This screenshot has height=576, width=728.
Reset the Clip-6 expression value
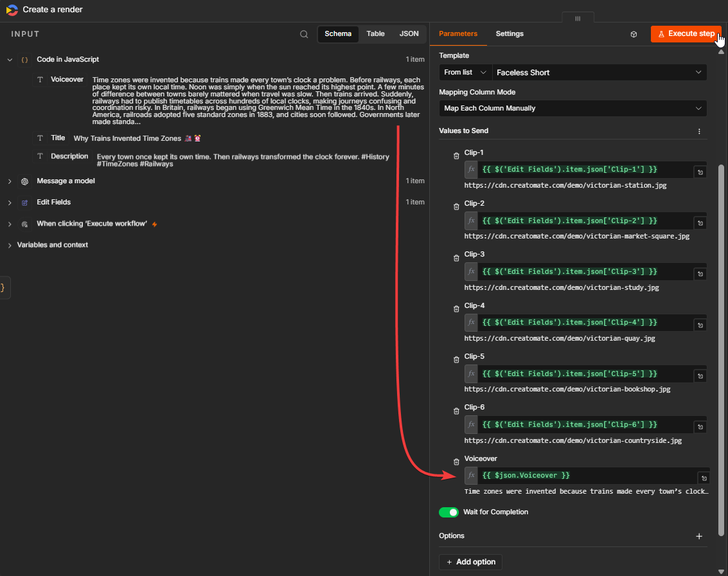[x=700, y=427]
